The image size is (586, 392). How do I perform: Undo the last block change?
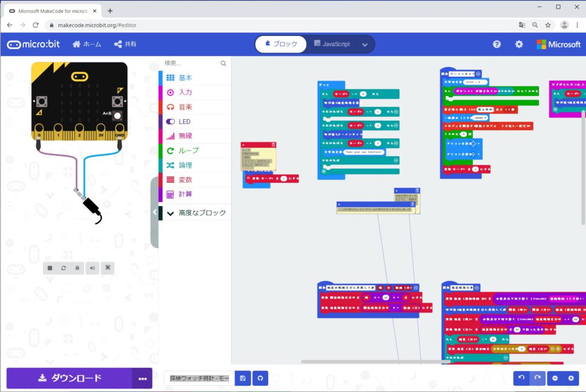click(x=521, y=378)
